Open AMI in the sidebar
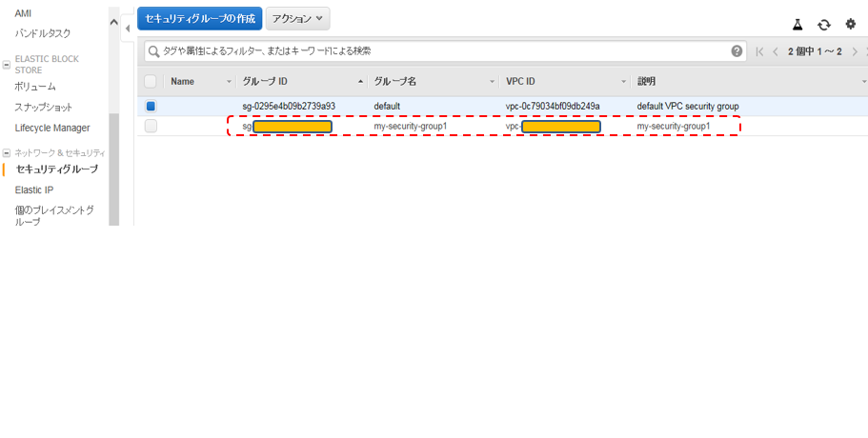 click(x=23, y=13)
